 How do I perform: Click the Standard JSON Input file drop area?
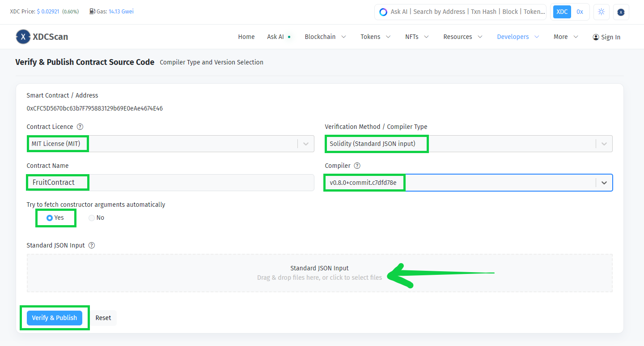pyautogui.click(x=320, y=273)
